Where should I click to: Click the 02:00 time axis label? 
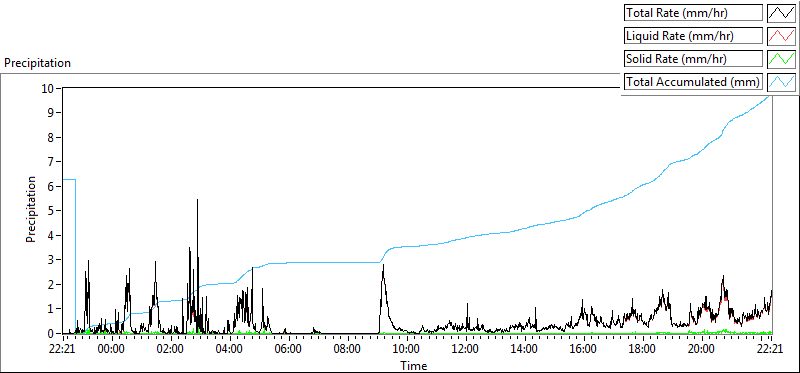(x=171, y=350)
